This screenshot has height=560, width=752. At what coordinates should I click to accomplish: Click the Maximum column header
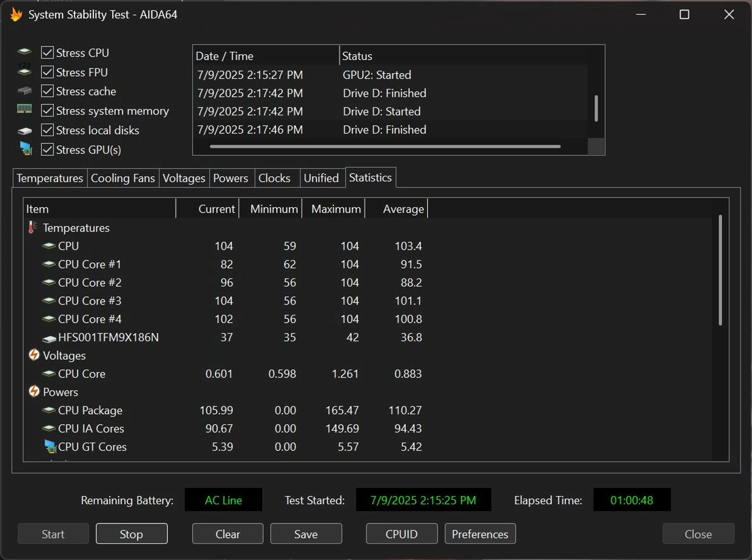point(334,209)
